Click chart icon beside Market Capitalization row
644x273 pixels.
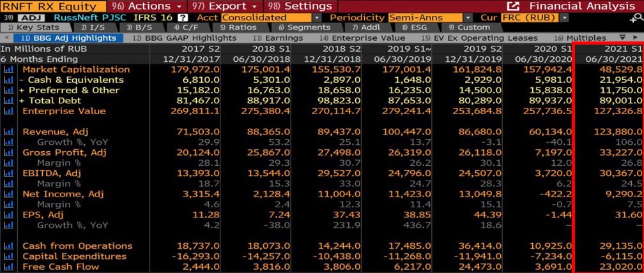point(8,70)
